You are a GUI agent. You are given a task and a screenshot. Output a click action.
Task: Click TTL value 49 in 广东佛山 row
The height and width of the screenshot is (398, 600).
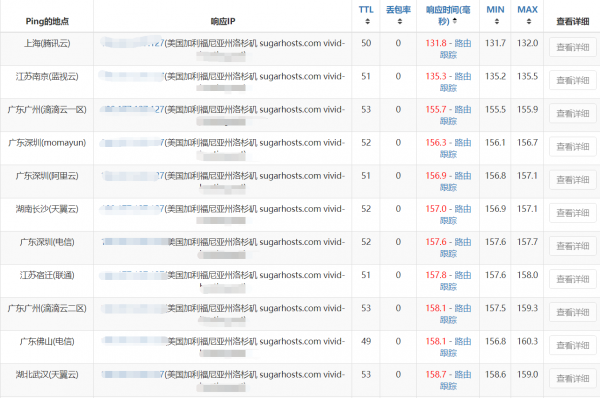366,341
